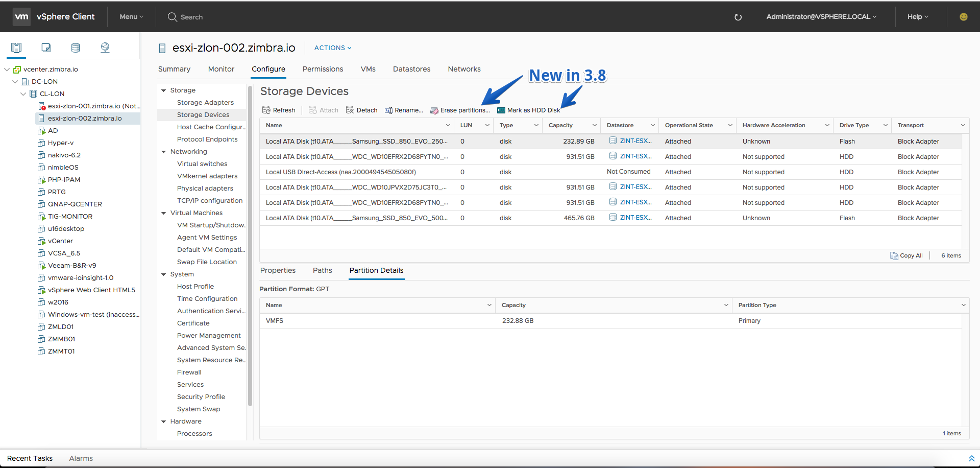Open ZINT-ESX datastore link in Samsung 250 row
The width and height of the screenshot is (980, 468).
636,141
